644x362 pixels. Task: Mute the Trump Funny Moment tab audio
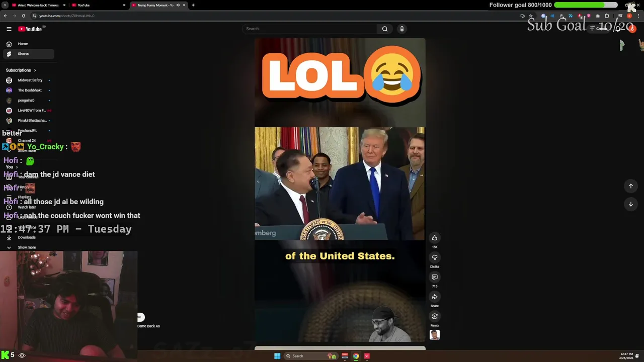pos(178,5)
